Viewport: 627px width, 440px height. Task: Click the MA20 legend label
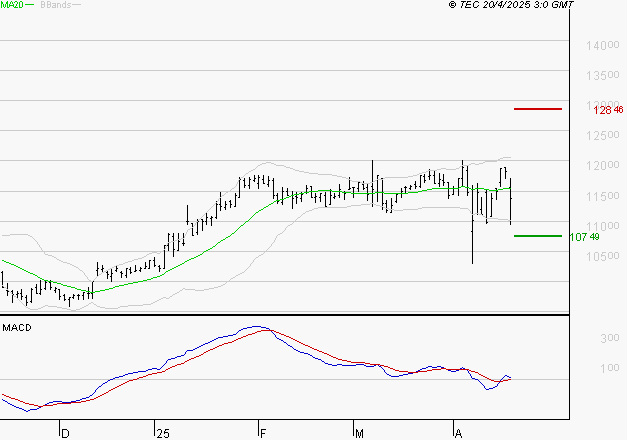12,6
